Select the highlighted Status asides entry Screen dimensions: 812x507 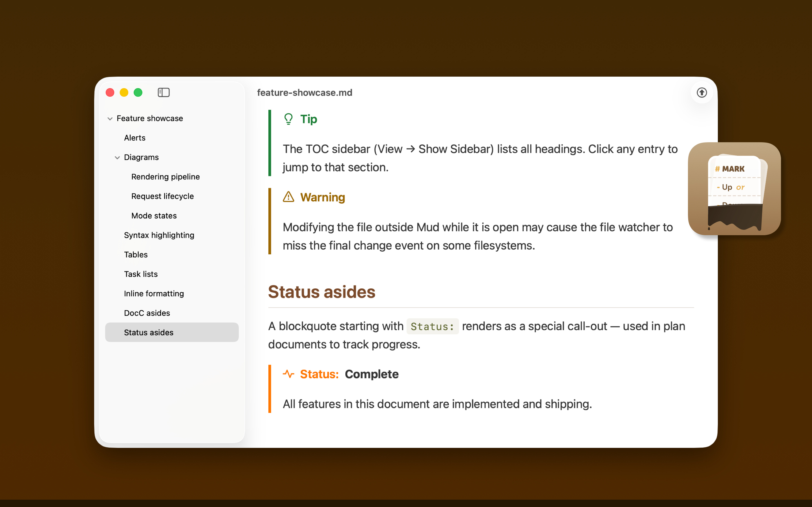(x=149, y=332)
